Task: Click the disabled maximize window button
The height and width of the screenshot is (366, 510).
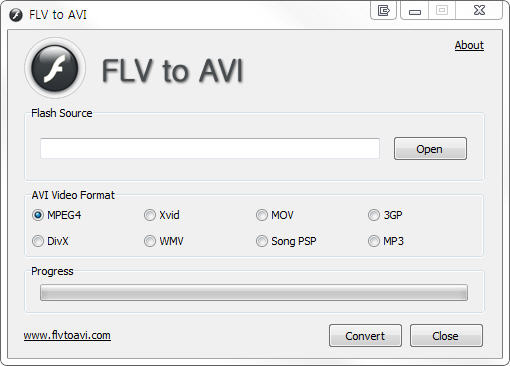Action: [x=442, y=11]
